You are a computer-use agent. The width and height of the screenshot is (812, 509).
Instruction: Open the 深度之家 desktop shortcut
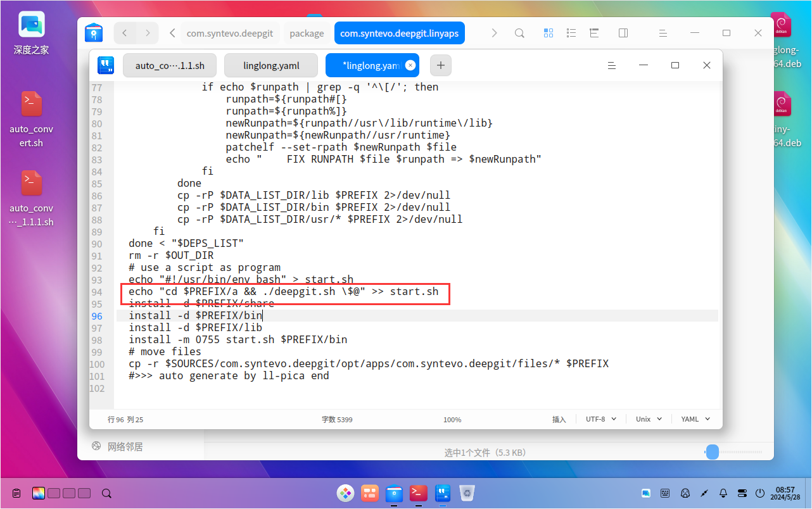click(31, 33)
